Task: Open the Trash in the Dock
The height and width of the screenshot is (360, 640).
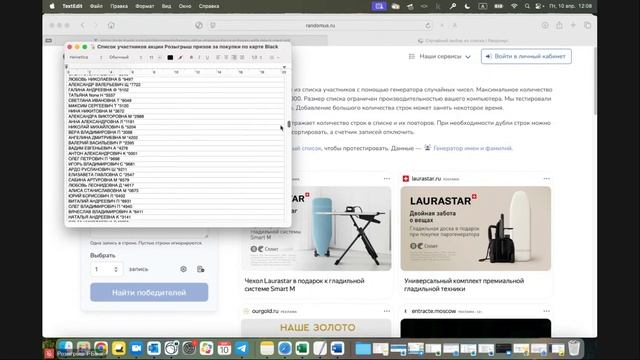Action: click(x=574, y=348)
